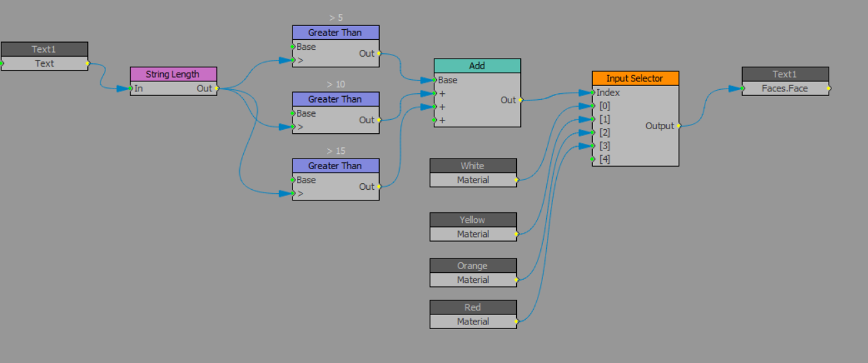868x363 pixels.
Task: Click the [2] input of Input Selector
Action: click(593, 133)
